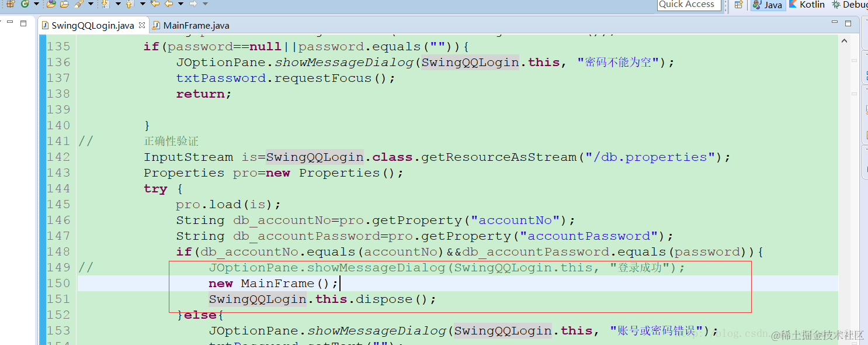This screenshot has height=345, width=868.
Task: Click the new MainFrame(); statement
Action: tap(273, 283)
